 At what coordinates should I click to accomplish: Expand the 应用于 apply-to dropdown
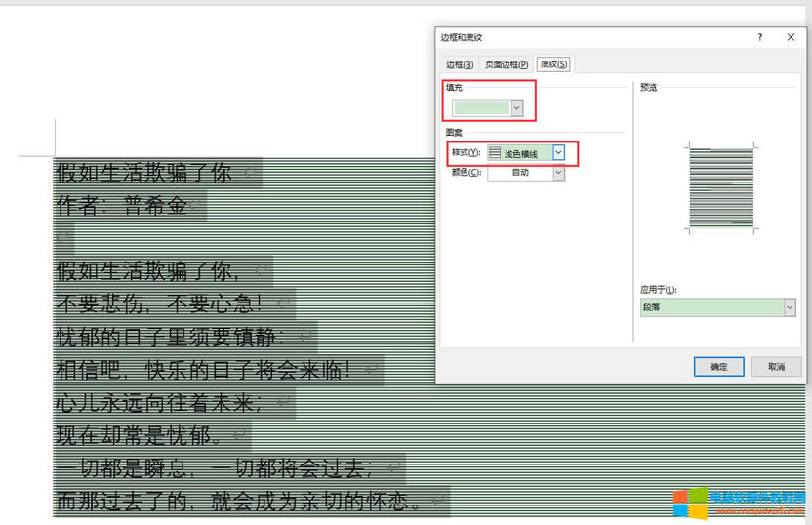point(789,307)
